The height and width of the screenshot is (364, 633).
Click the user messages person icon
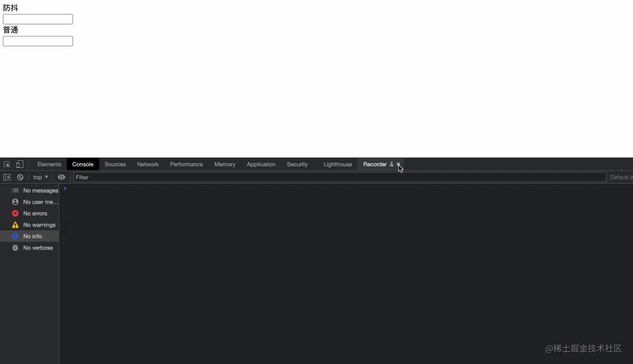click(x=15, y=202)
